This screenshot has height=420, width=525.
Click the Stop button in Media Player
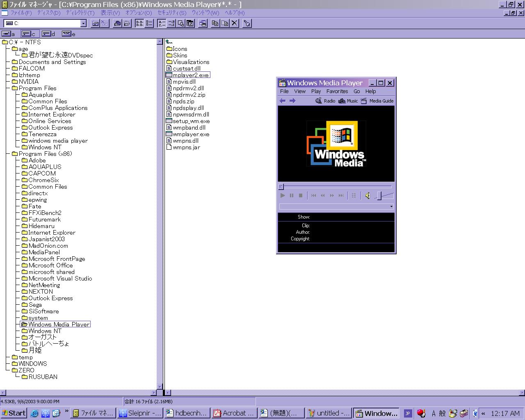(301, 196)
